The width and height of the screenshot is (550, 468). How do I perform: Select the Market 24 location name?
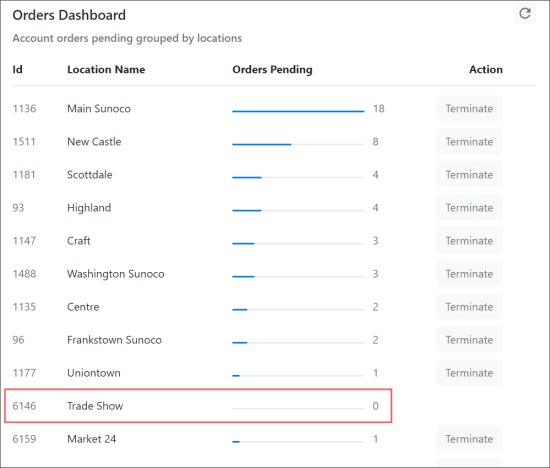(x=92, y=439)
